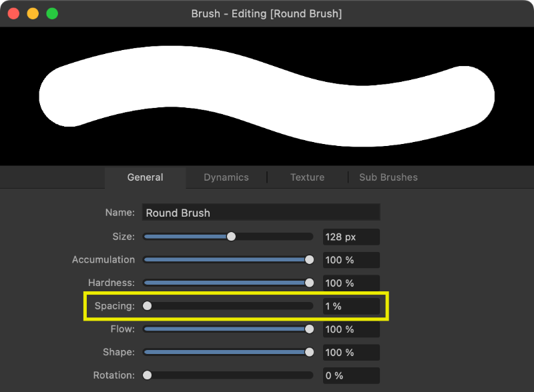Select the Sub Brushes tab
Image resolution: width=534 pixels, height=392 pixels.
click(x=388, y=177)
